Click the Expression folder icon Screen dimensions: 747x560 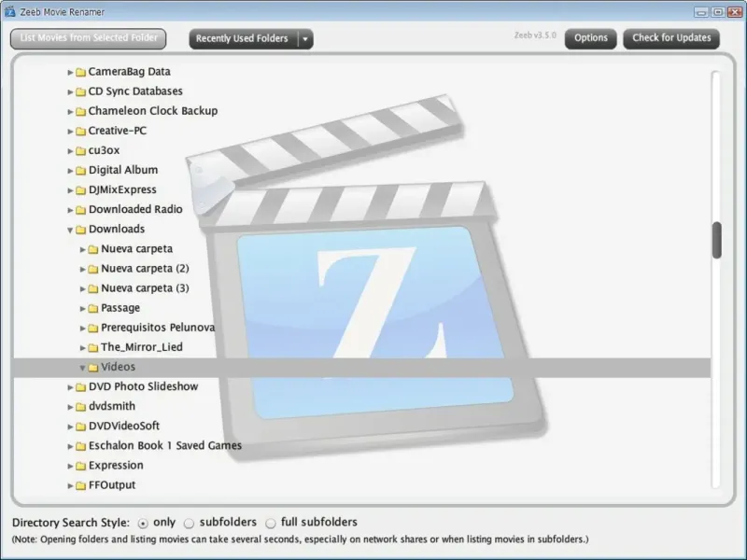click(x=80, y=466)
